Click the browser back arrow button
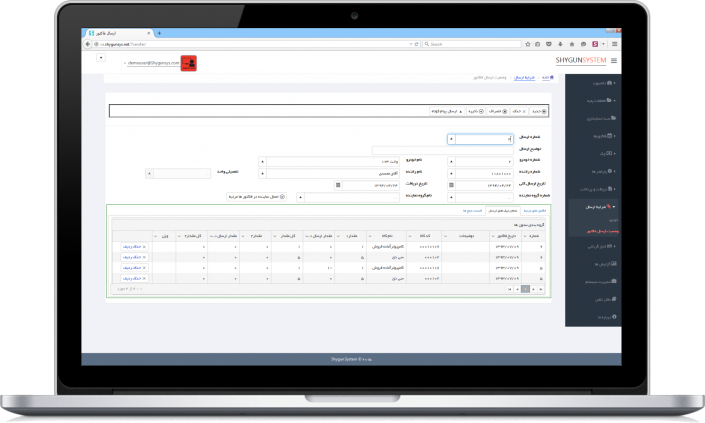 tap(90, 45)
